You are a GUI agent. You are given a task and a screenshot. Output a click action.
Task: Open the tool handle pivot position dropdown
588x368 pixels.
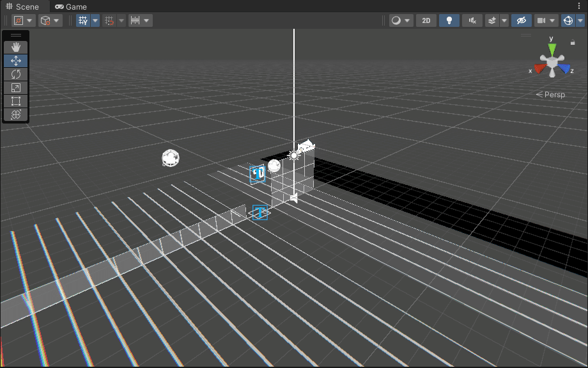(23, 20)
